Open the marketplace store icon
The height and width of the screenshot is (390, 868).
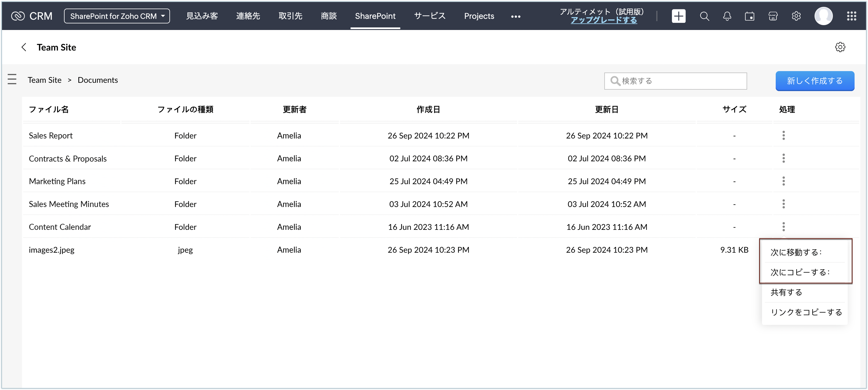773,16
